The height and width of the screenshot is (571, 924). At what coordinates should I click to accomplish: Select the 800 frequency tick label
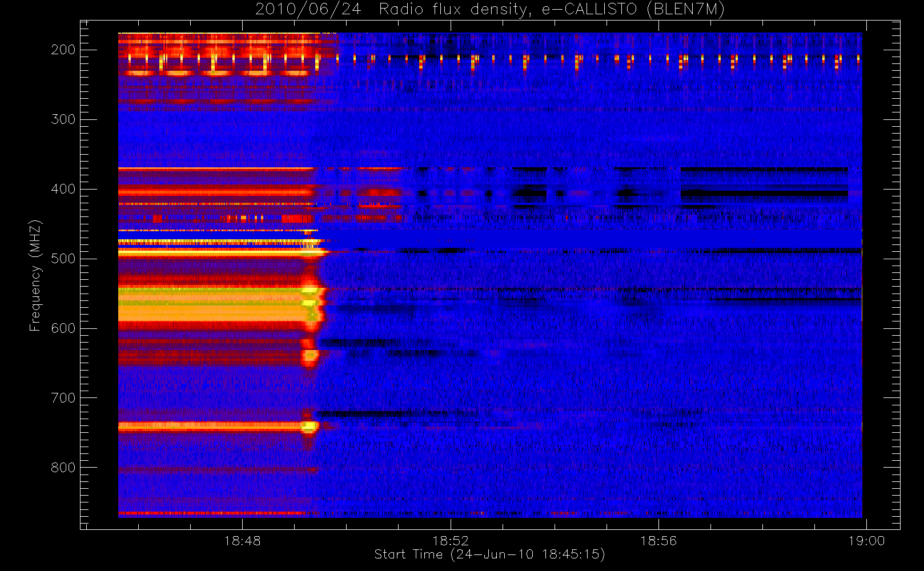pyautogui.click(x=63, y=468)
